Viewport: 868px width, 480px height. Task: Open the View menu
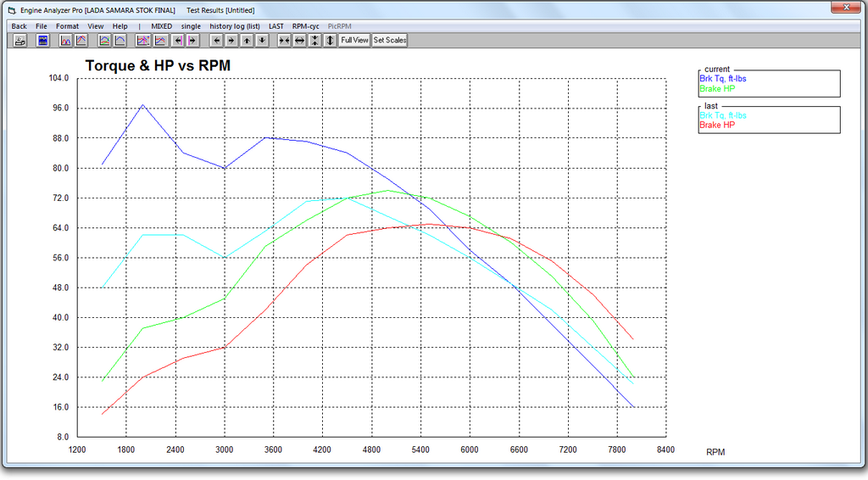point(96,26)
